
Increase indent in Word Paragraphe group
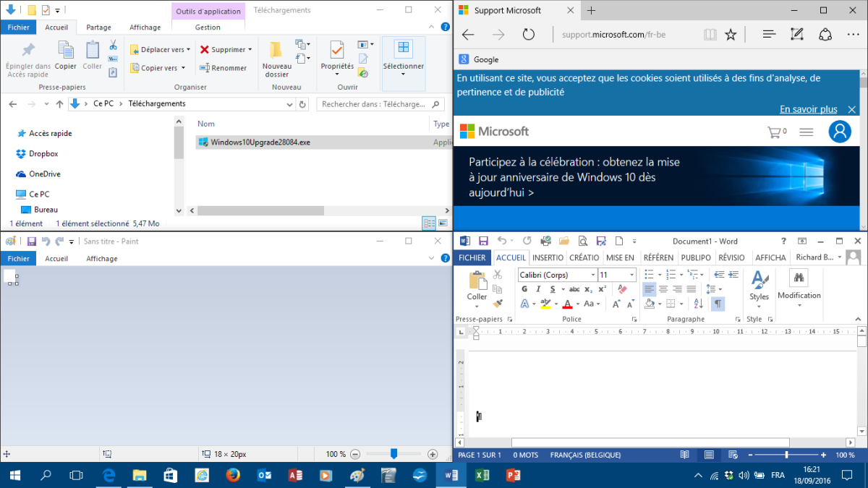tap(733, 275)
